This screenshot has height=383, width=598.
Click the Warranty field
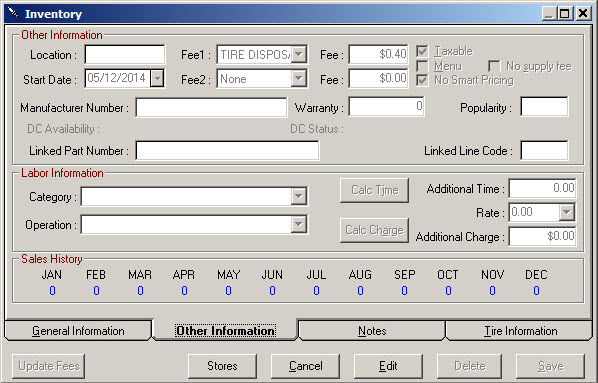(x=386, y=106)
